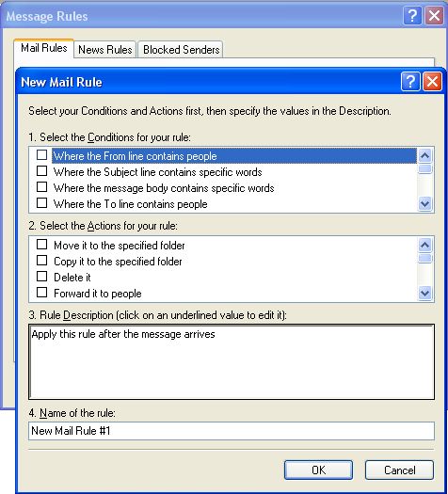Screen dimensions: 448x494
Task: Click Actions list scroll down arrow
Action: (x=424, y=294)
